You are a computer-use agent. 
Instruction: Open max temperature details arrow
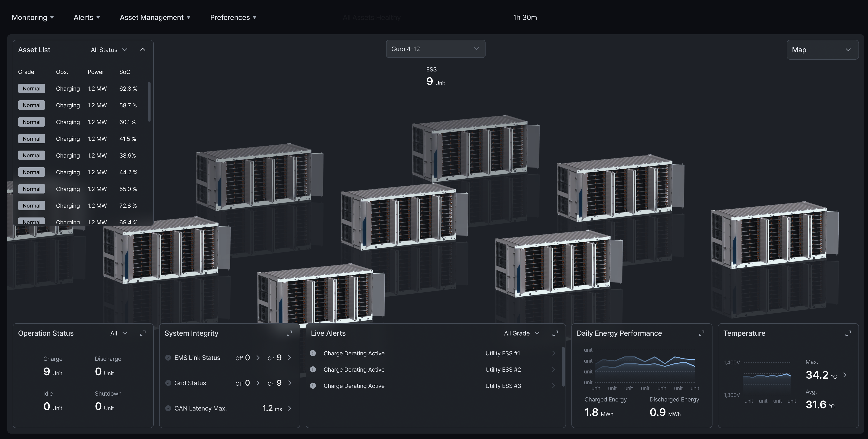coord(845,375)
